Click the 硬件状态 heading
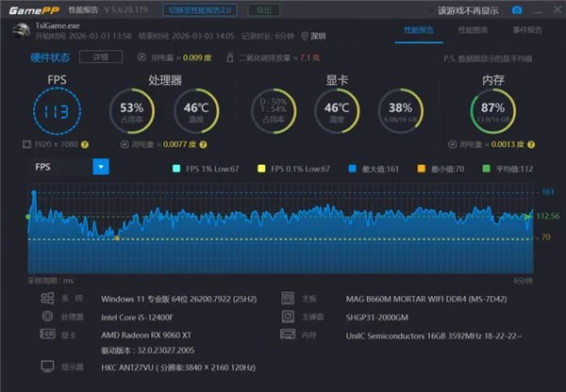The image size is (566, 392). click(x=50, y=57)
